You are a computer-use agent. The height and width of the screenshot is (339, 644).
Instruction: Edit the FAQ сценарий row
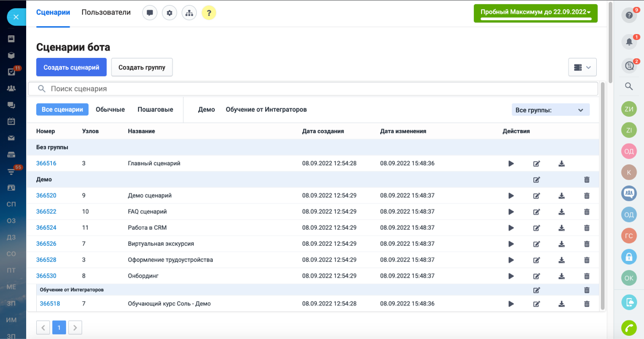536,212
